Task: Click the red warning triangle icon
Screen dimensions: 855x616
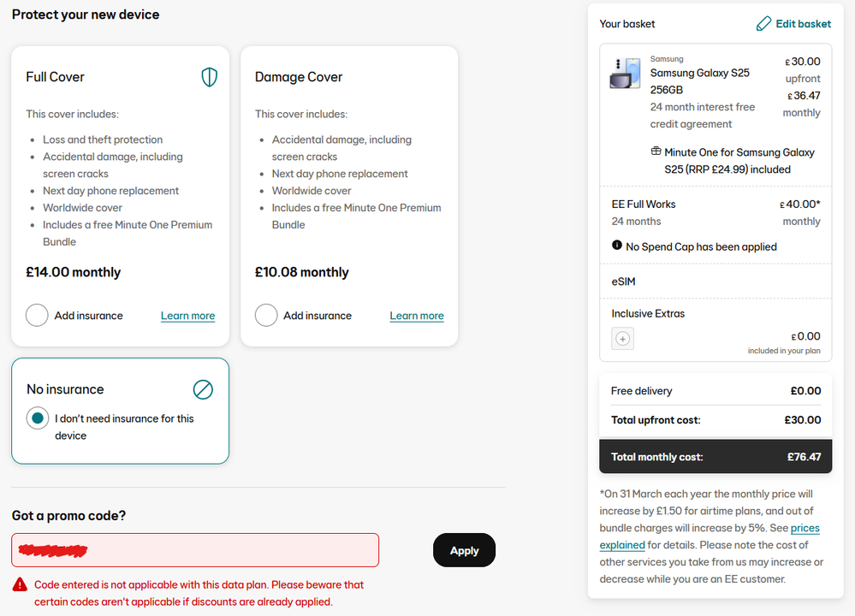Action: tap(21, 584)
